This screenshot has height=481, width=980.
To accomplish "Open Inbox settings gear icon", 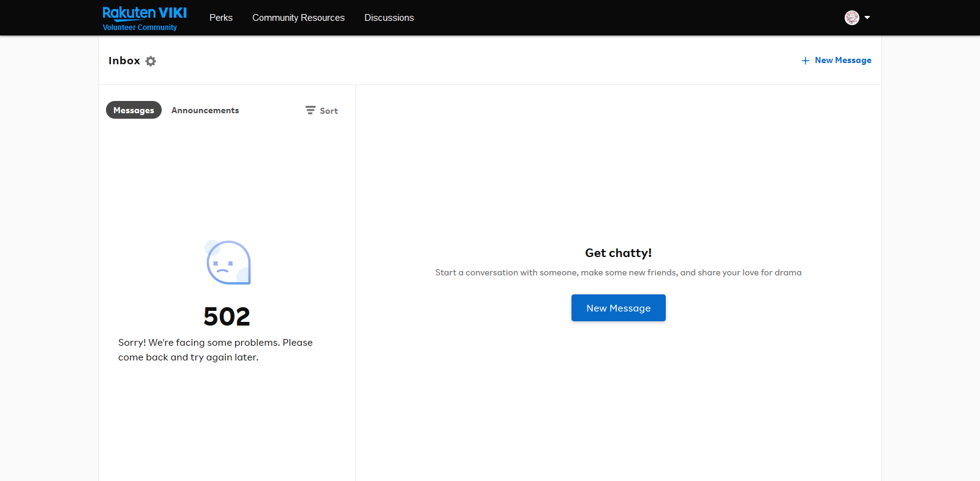I will [x=151, y=61].
